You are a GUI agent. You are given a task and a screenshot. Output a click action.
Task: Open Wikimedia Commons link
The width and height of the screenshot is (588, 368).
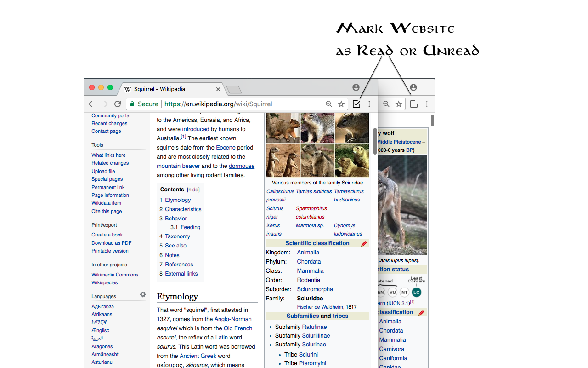pyautogui.click(x=115, y=275)
